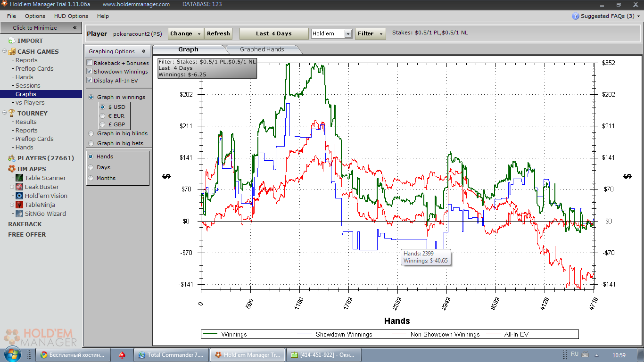Switch to Chrome in the taskbar
644x362 pixels.
[73, 355]
